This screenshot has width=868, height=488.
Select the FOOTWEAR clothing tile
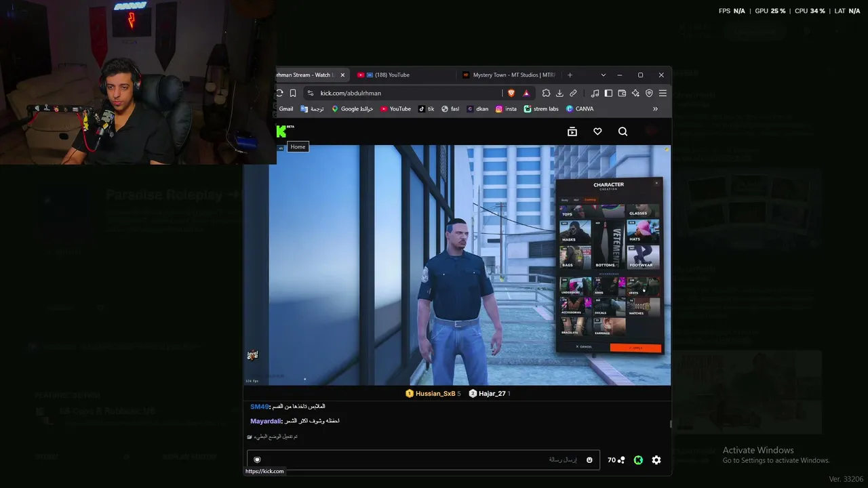coord(642,257)
